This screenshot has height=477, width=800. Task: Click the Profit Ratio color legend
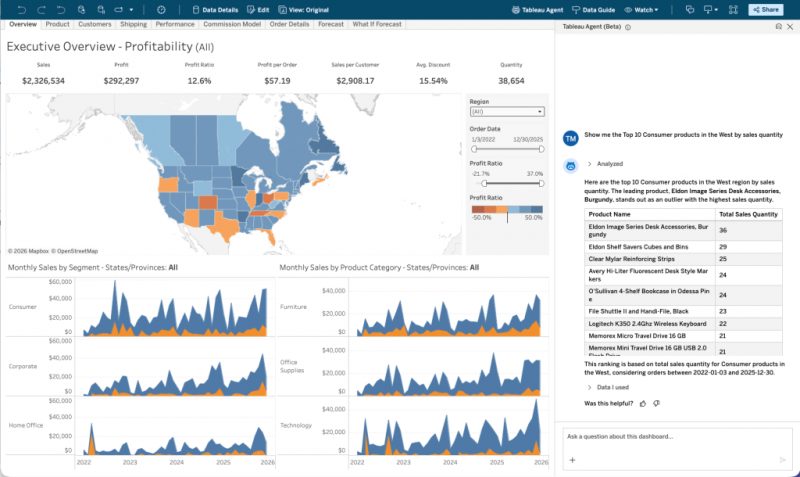click(x=507, y=209)
